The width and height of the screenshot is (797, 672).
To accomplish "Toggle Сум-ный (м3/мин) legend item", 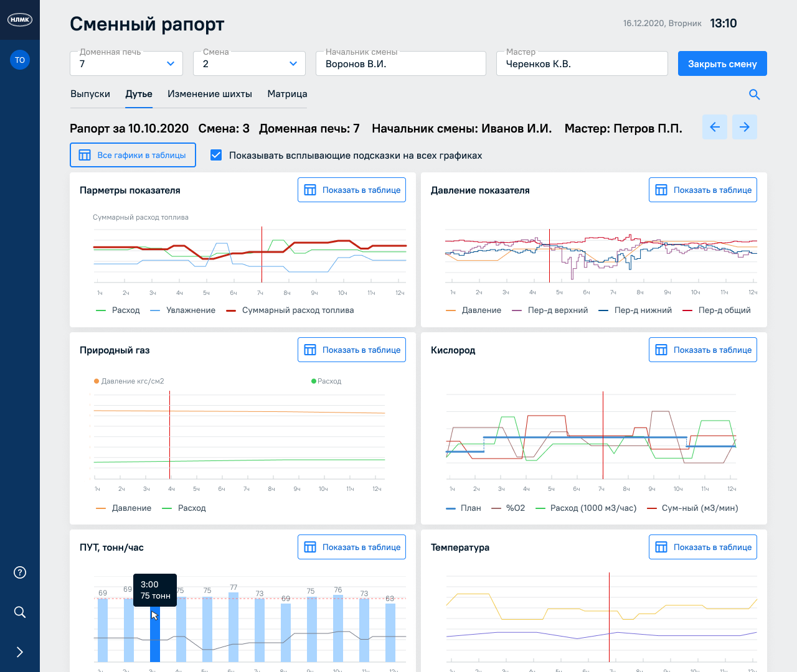I will 693,508.
